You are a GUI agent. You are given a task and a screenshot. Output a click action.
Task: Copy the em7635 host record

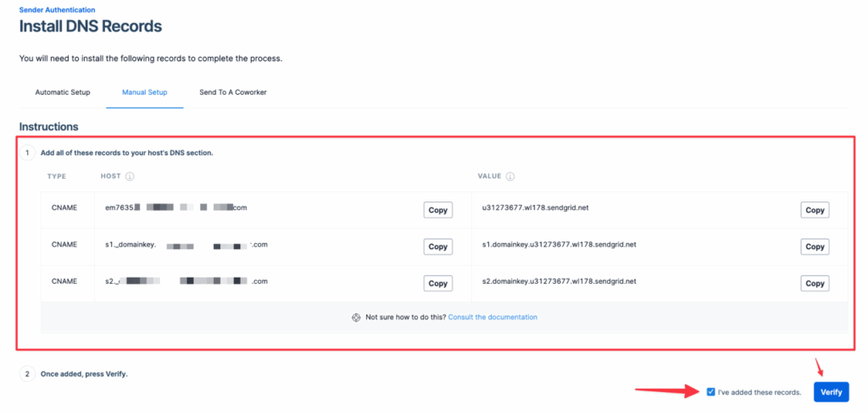click(438, 211)
